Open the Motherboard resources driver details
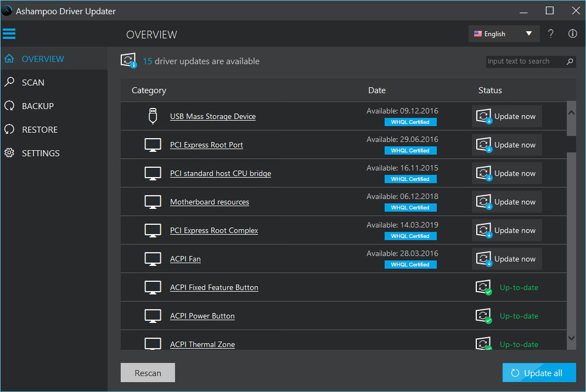Viewport: 586px width, 392px height. pos(209,202)
